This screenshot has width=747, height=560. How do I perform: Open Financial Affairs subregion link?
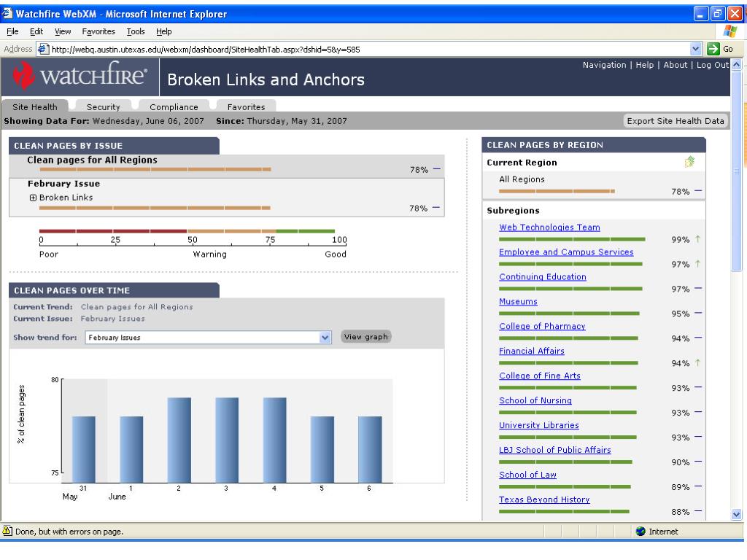click(x=532, y=351)
